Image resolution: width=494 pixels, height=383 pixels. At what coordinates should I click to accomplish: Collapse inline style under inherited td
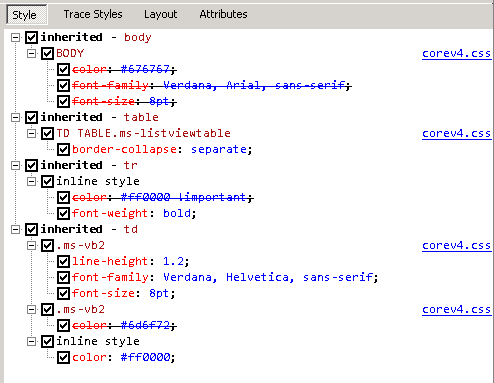tap(31, 341)
